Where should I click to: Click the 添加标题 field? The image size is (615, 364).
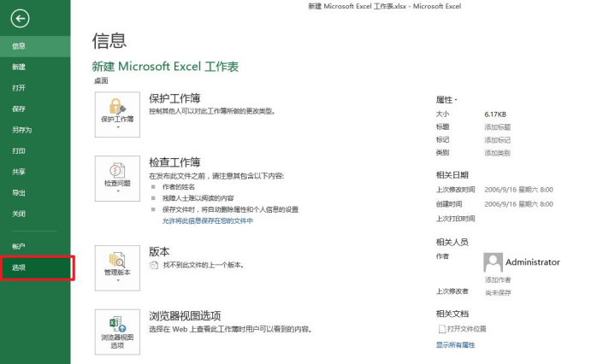point(497,127)
